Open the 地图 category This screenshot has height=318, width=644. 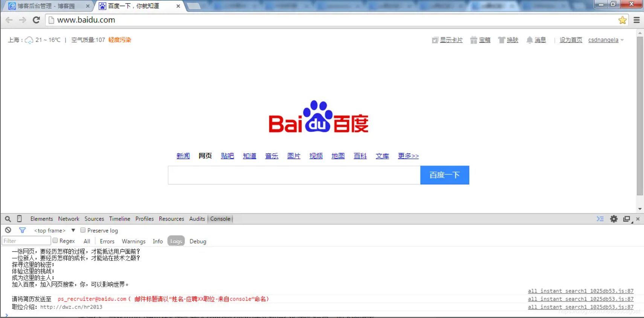338,156
